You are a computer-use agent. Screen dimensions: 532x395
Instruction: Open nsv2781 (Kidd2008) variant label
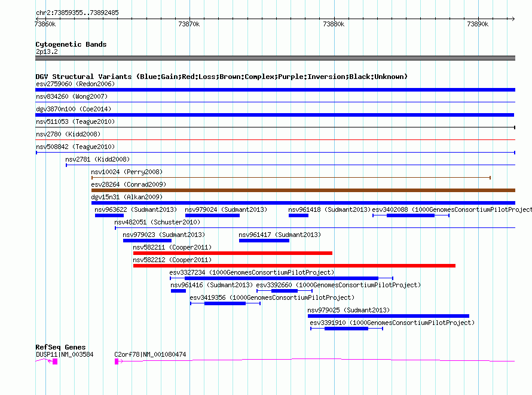(x=97, y=159)
